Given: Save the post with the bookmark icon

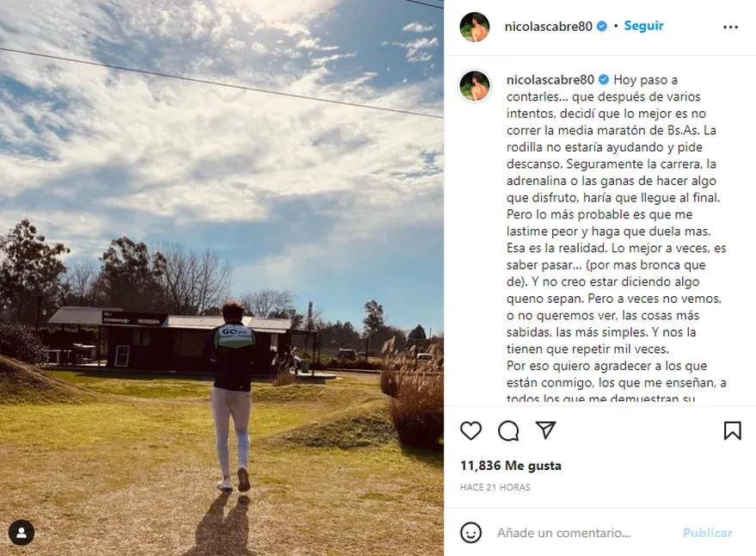Looking at the screenshot, I should [733, 430].
